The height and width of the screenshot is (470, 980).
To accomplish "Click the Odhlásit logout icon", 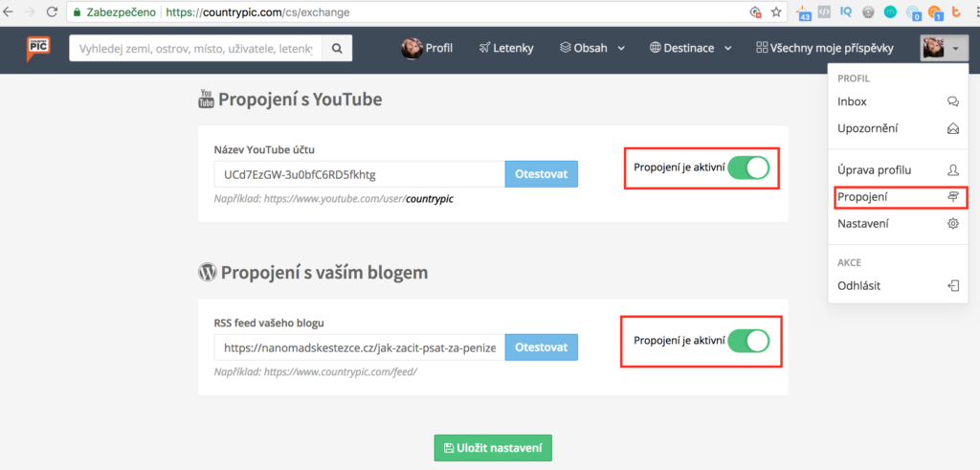I will (952, 285).
